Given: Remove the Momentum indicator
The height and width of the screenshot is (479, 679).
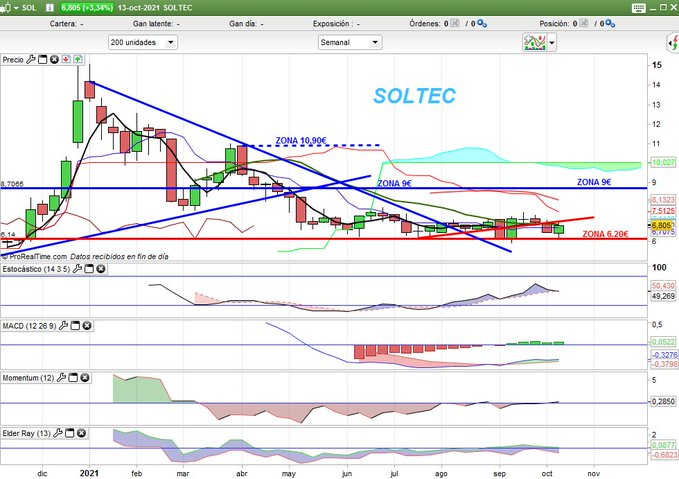Looking at the screenshot, I should (x=85, y=378).
